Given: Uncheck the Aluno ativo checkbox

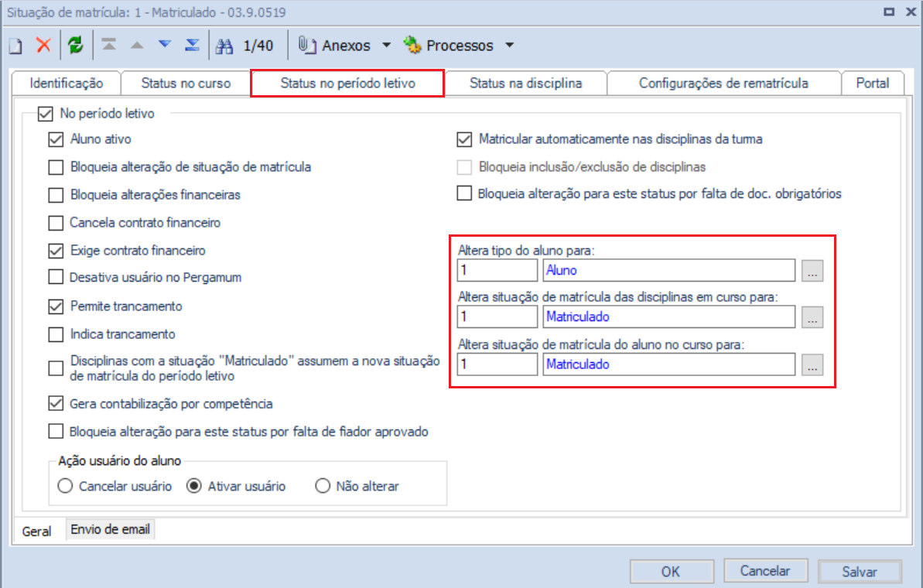Looking at the screenshot, I should click(x=56, y=139).
